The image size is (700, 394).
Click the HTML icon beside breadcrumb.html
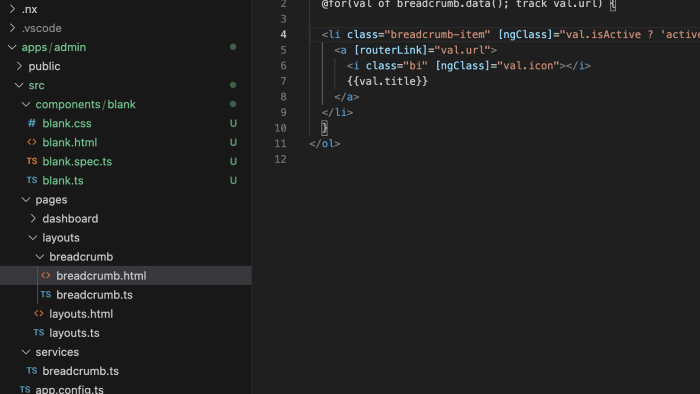46,276
